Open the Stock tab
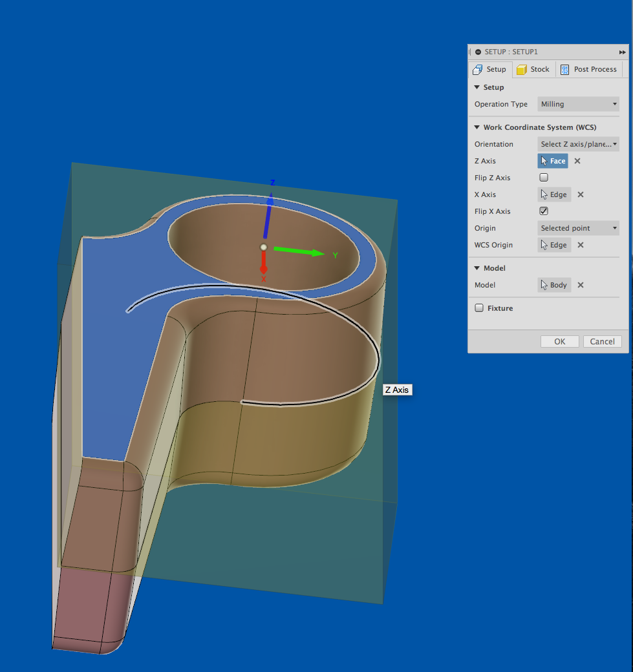This screenshot has height=672, width=633. pyautogui.click(x=533, y=69)
